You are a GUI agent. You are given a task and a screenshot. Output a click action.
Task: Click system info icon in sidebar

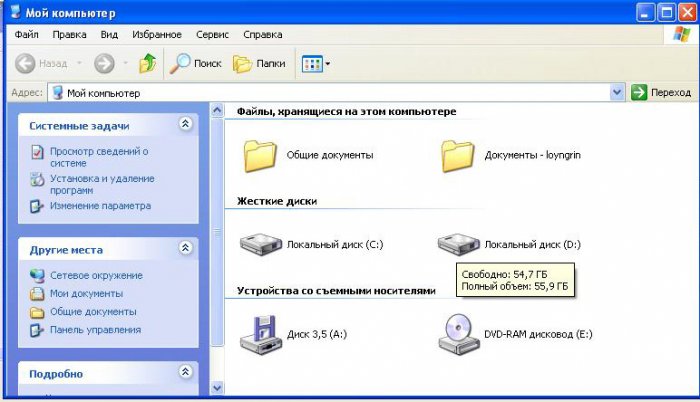(x=37, y=152)
